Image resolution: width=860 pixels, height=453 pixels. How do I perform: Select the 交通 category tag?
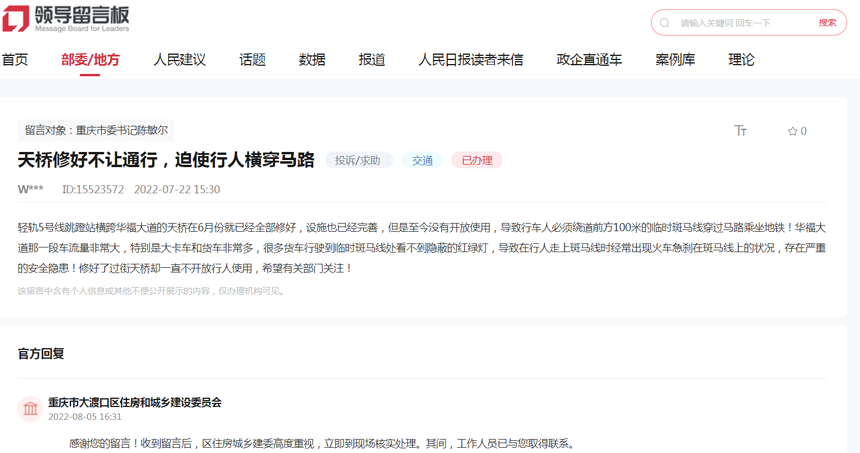(422, 161)
